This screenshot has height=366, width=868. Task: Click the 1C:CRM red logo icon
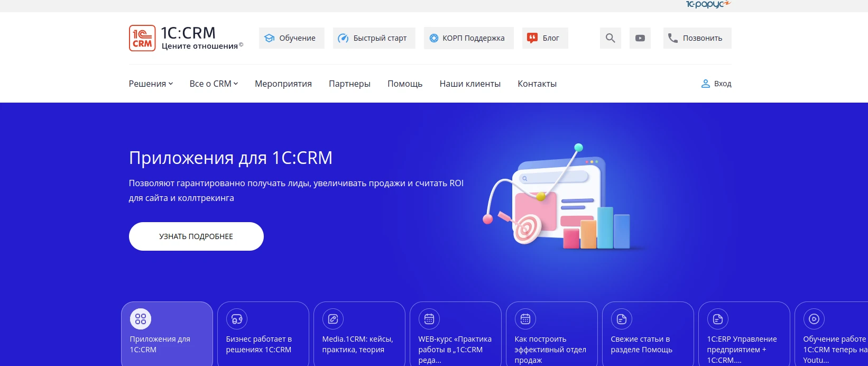pyautogui.click(x=142, y=38)
